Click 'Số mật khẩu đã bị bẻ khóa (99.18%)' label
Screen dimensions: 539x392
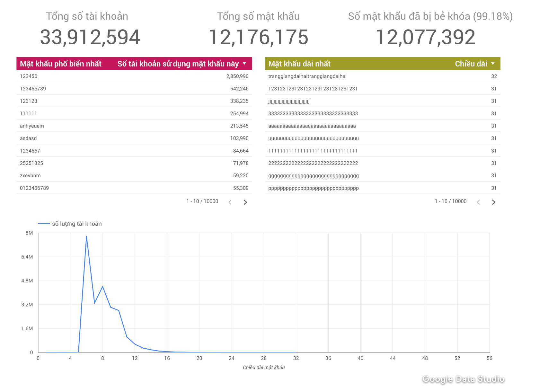[430, 16]
